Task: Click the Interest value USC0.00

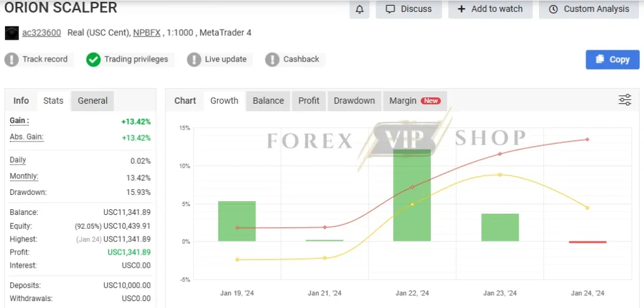Action: coord(136,265)
